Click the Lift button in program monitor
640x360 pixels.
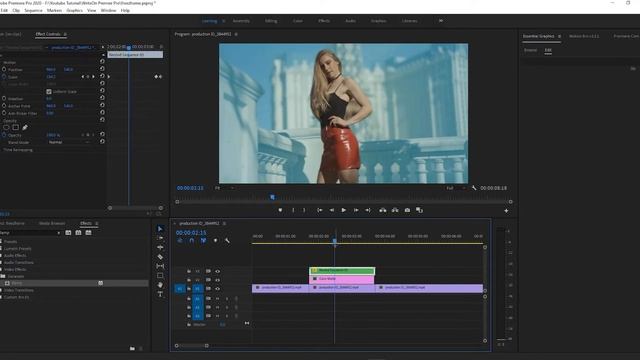point(382,210)
